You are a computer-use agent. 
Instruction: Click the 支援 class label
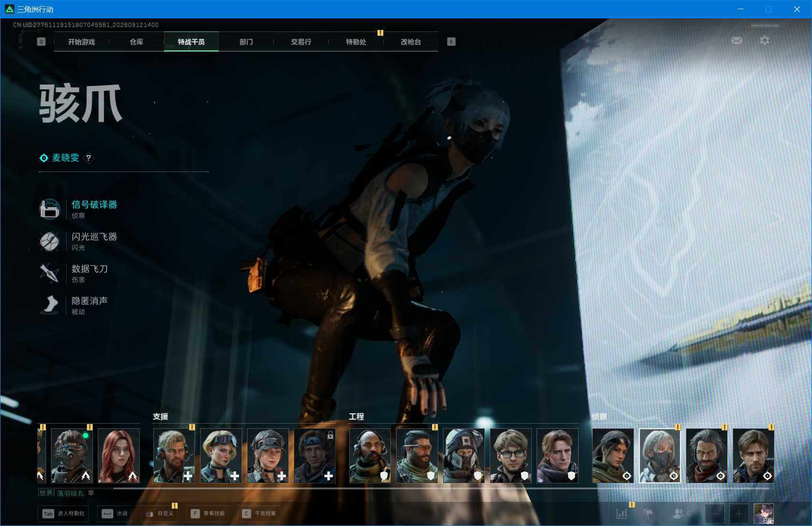[160, 416]
